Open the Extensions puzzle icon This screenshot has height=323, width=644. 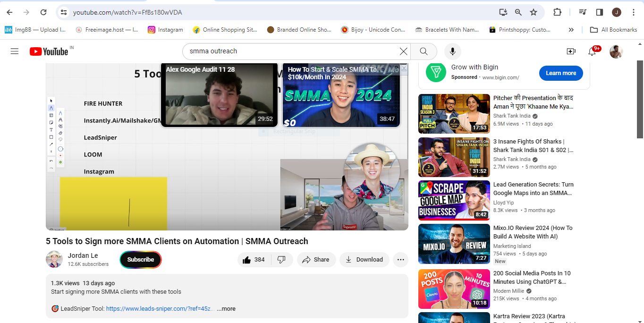point(557,12)
